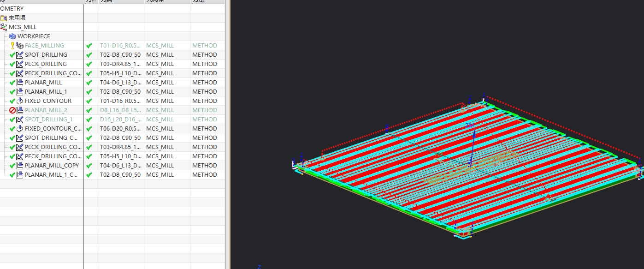
Task: Click the FIXED_CONTOUR operation type icon
Action: click(20, 101)
